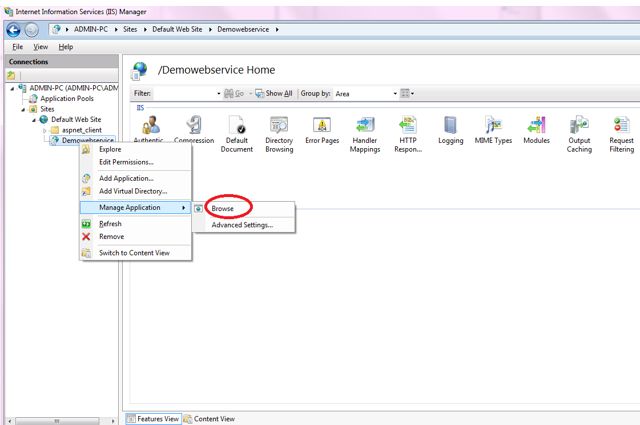The height and width of the screenshot is (425, 640).
Task: Select Default Web Site in tree
Action: [76, 120]
